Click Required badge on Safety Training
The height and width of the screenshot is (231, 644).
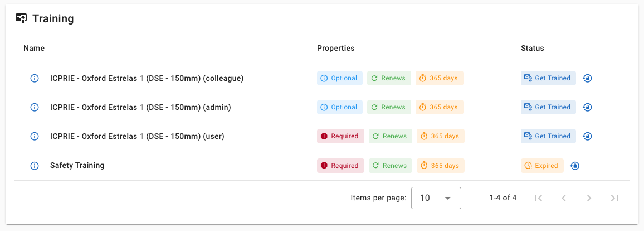[x=340, y=166]
